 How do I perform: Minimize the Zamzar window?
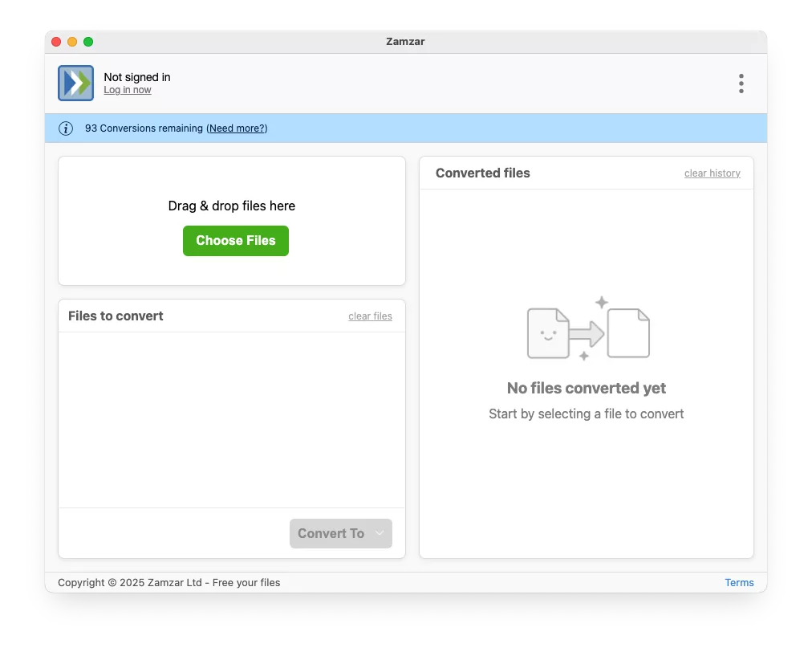click(72, 42)
